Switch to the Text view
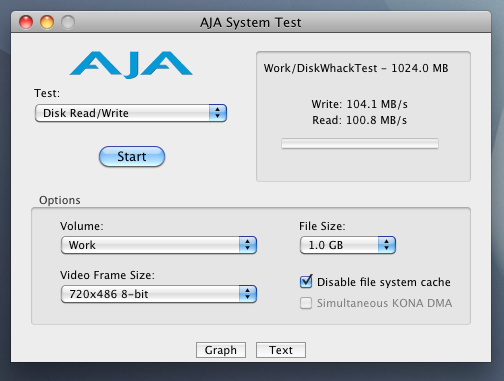The height and width of the screenshot is (381, 504). coord(281,350)
